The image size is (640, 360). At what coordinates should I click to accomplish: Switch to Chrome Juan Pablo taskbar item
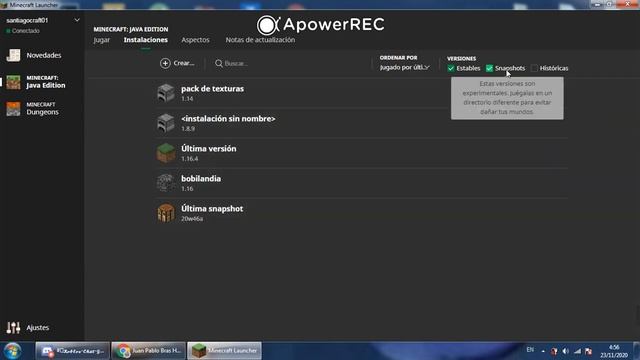coord(149,351)
